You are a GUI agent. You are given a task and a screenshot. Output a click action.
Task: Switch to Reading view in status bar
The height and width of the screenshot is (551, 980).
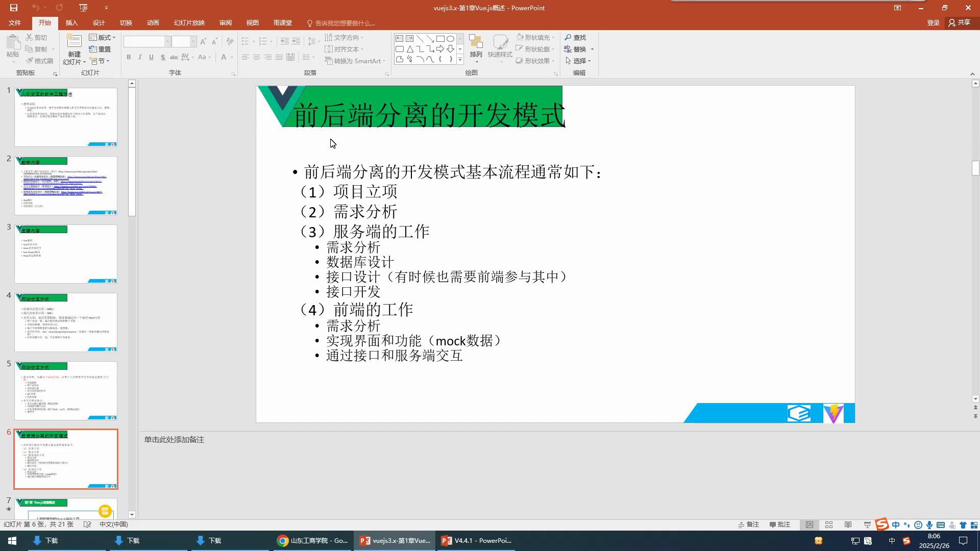(x=848, y=524)
